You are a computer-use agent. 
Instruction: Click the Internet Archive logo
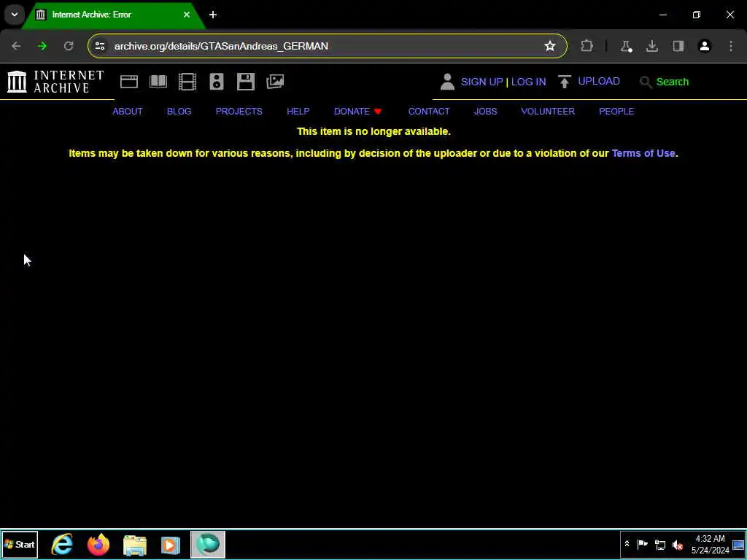coord(55,82)
